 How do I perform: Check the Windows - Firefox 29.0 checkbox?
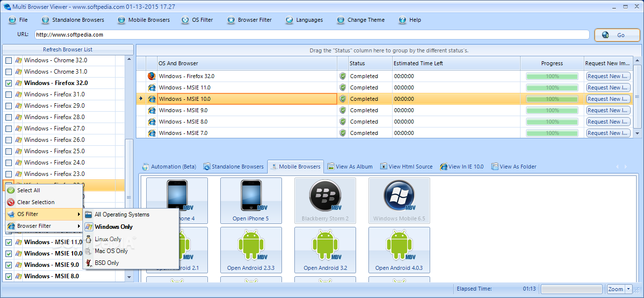8,106
